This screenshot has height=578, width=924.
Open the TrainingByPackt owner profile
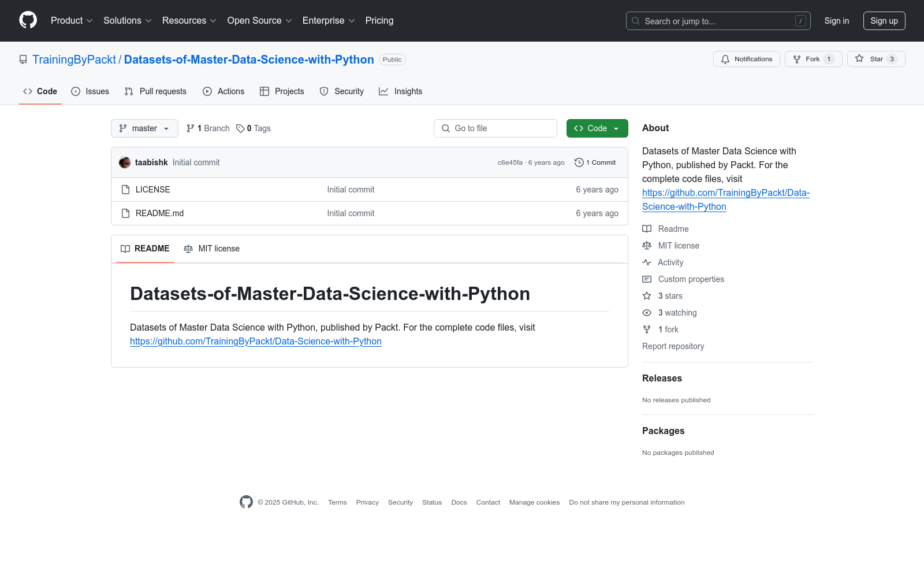coord(74,60)
